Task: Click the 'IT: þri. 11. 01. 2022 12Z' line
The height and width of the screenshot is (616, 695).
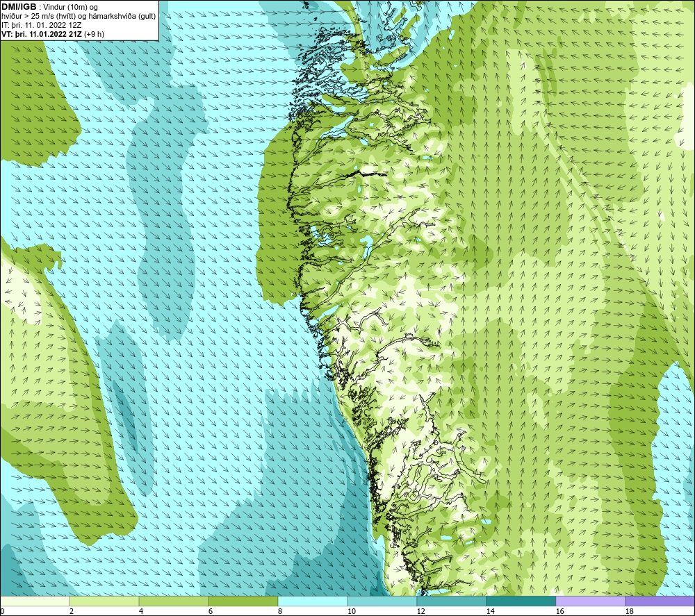Action: 41,25
